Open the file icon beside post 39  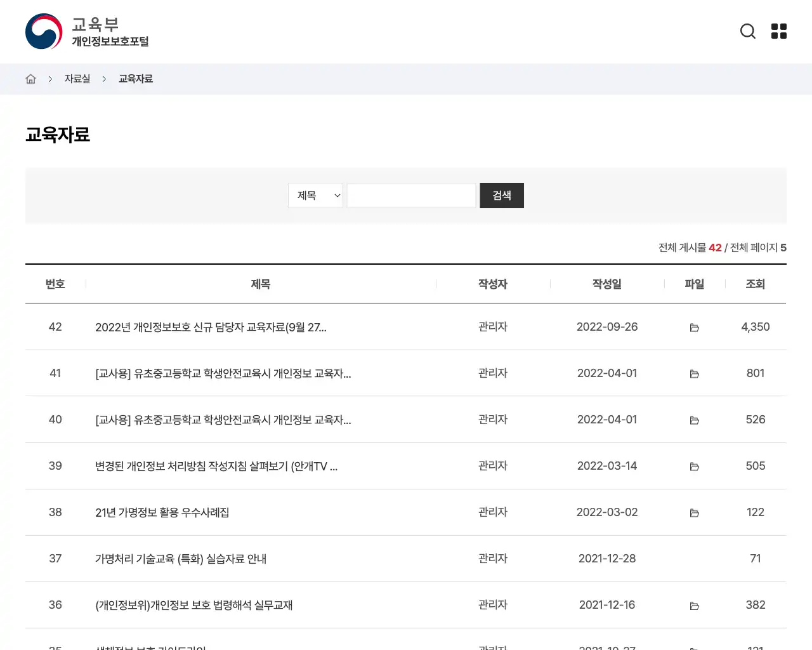click(x=694, y=466)
